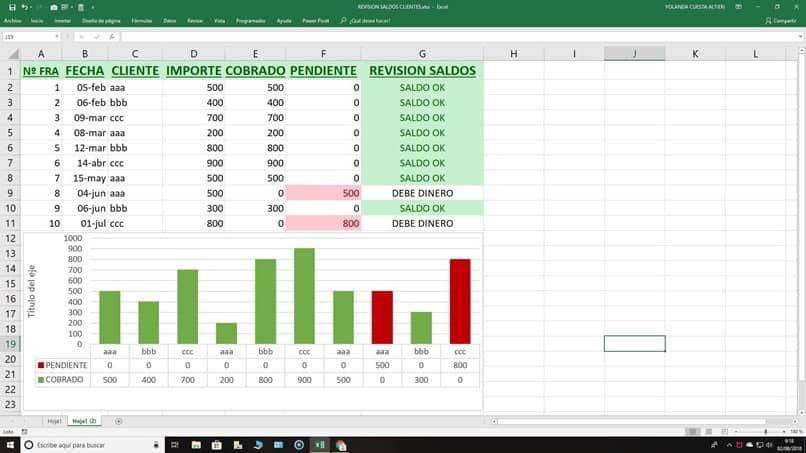Screen dimensions: 806x453
Task: Click the 14-abr date cell
Action: [85, 163]
